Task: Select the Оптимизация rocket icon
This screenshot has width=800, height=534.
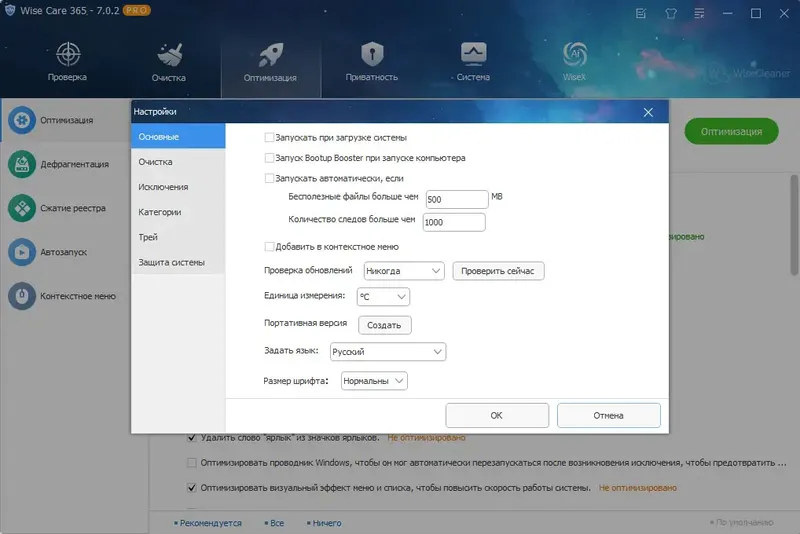Action: pyautogui.click(x=270, y=55)
